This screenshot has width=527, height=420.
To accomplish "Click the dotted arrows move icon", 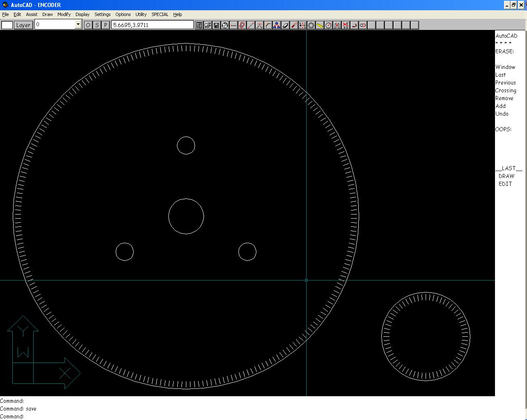I will (302, 25).
